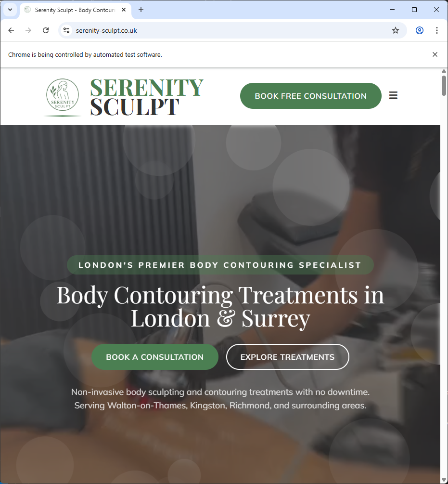Go back to previous page

(x=11, y=30)
